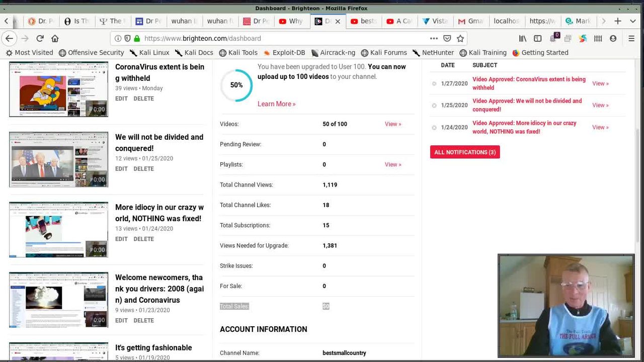Click the ALL NOTIFICATIONS (3) button
The width and height of the screenshot is (644, 362).
(x=464, y=152)
